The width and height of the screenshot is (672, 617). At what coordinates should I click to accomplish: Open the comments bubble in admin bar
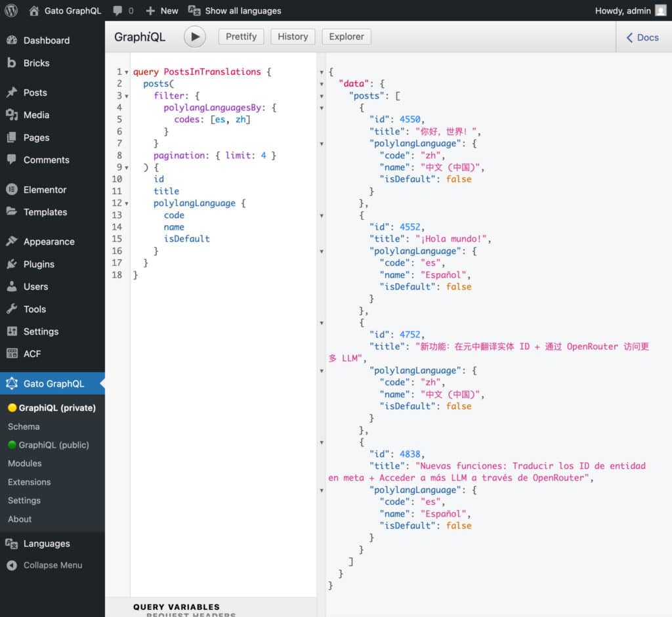point(117,11)
